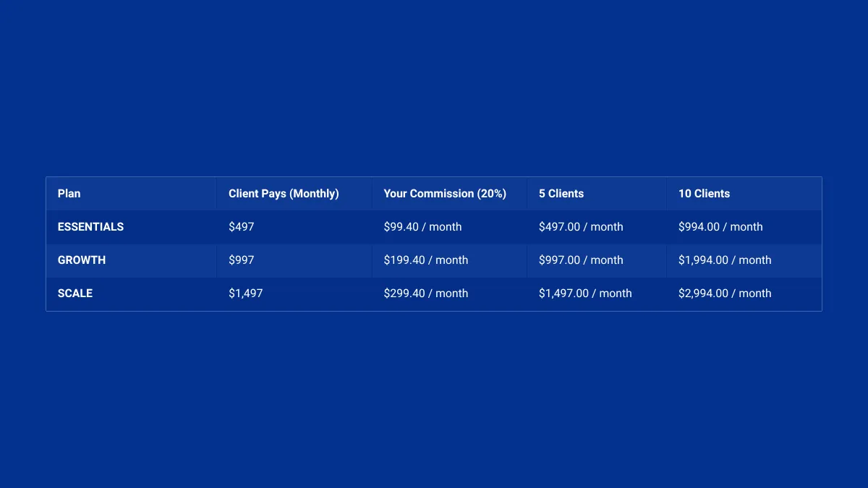Click the $199.40 / month commission cell
The height and width of the screenshot is (488, 868).
coord(450,260)
